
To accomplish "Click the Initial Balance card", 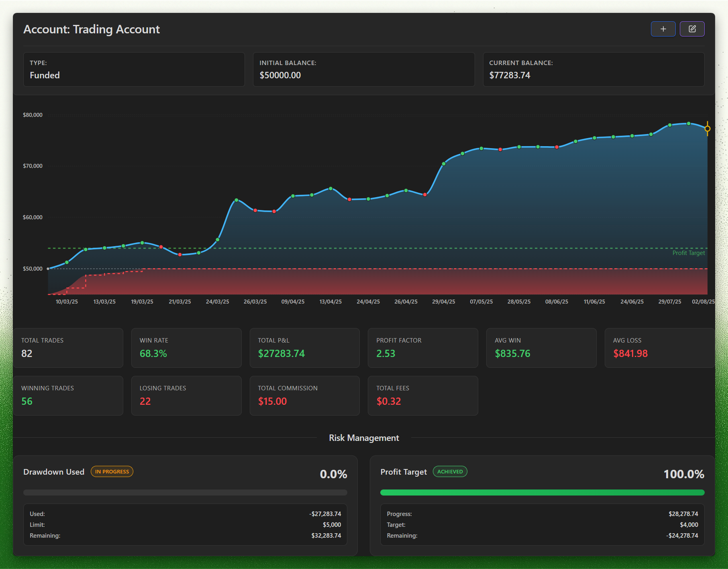I will [x=364, y=69].
